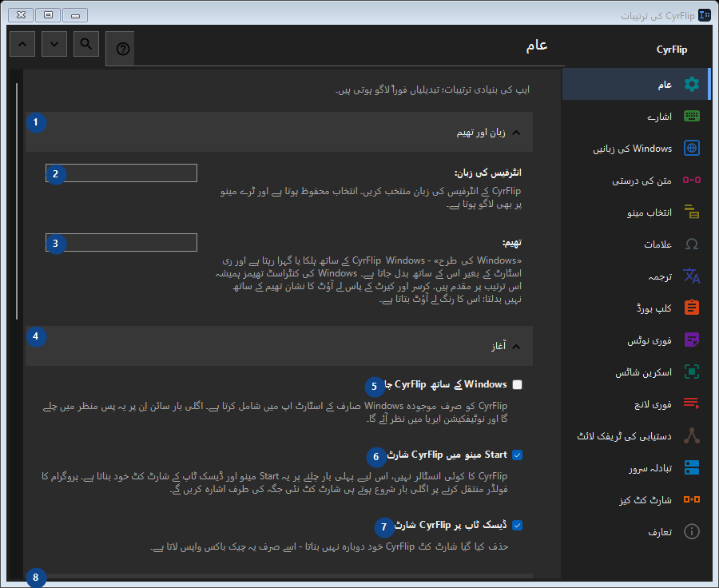Enable Windows کے ساتھ CyrFlip چلائیں checkbox
This screenshot has width=719, height=588.
click(x=517, y=384)
